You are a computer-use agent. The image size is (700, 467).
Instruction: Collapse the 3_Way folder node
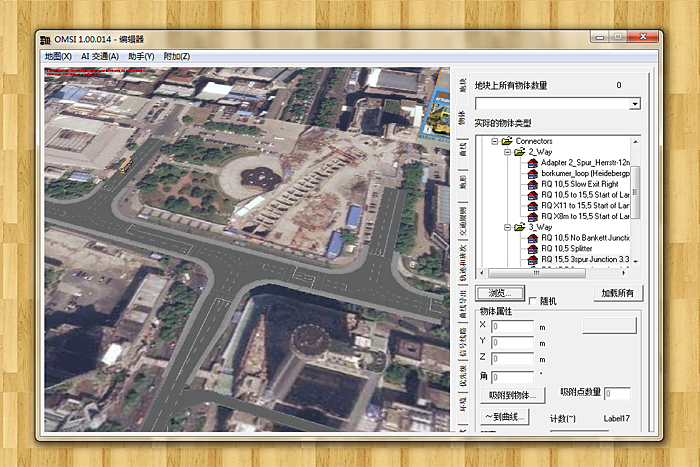point(507,227)
